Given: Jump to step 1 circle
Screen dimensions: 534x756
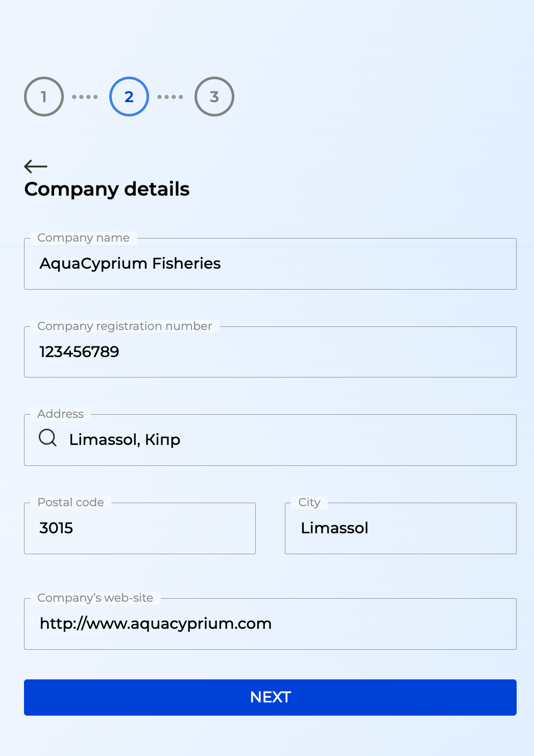Looking at the screenshot, I should [44, 97].
